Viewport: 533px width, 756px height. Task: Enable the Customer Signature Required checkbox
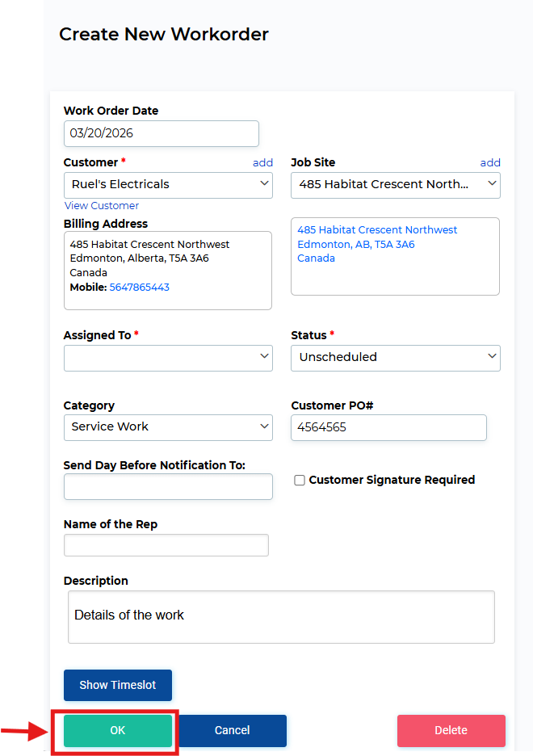pos(300,481)
